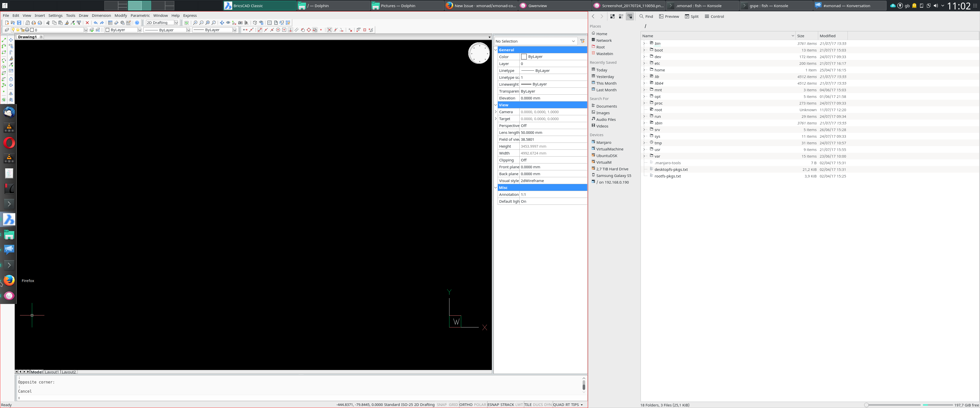Launch Firefox from the desktop dock
This screenshot has height=408, width=980.
(x=9, y=280)
